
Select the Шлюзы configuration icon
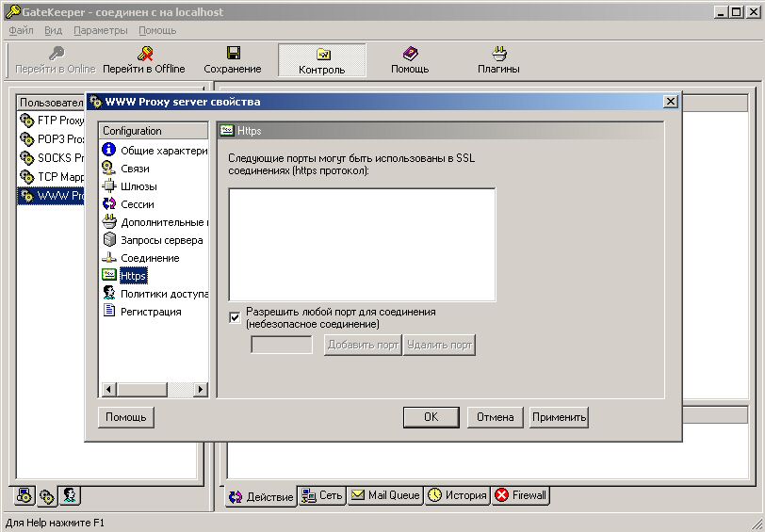(108, 186)
